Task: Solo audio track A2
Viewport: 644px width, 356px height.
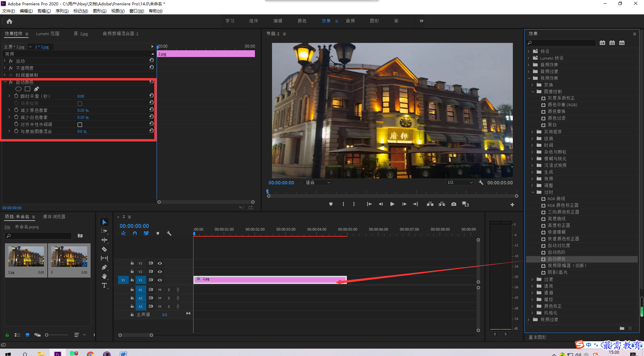Action: tap(169, 298)
